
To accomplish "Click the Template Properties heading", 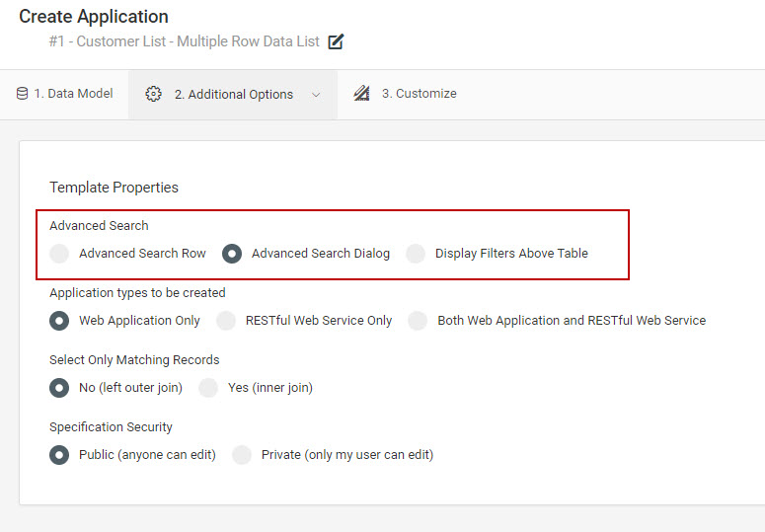I will click(114, 188).
